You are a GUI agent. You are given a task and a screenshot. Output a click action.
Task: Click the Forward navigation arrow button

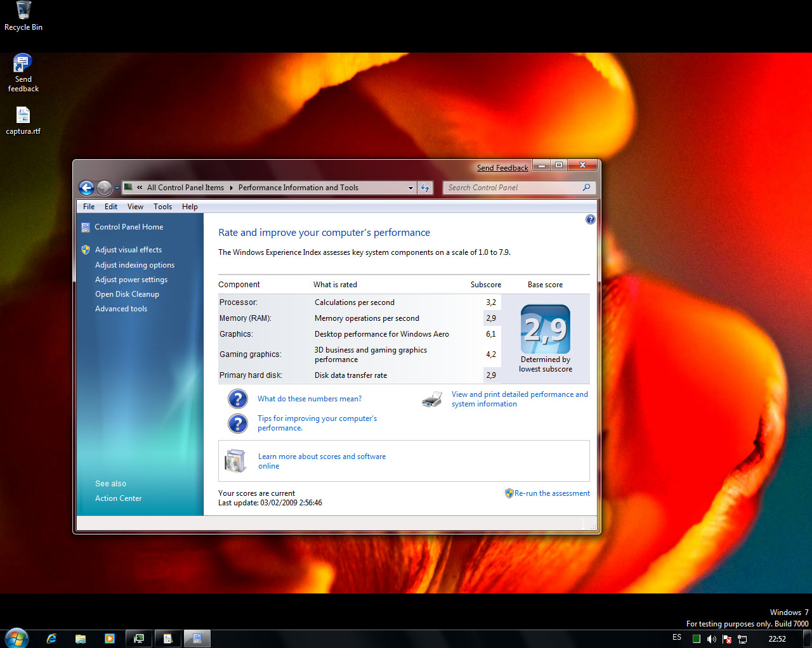coord(105,188)
